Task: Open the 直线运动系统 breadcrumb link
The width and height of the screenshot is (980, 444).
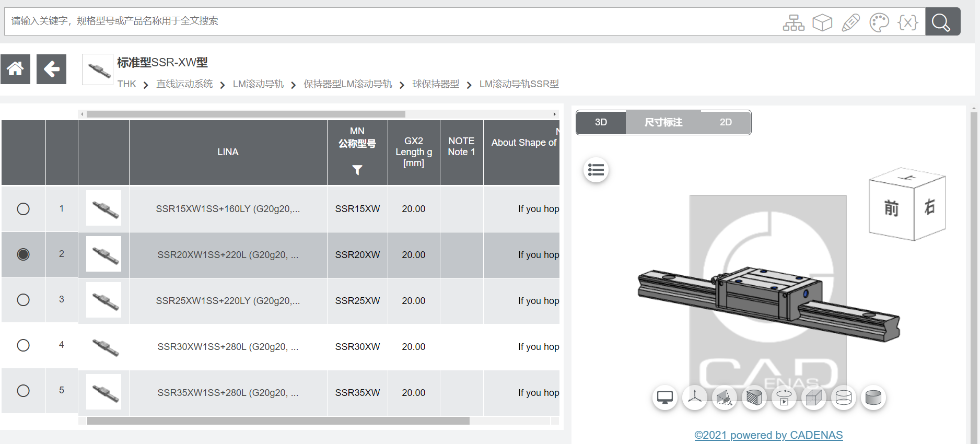Action: (184, 84)
